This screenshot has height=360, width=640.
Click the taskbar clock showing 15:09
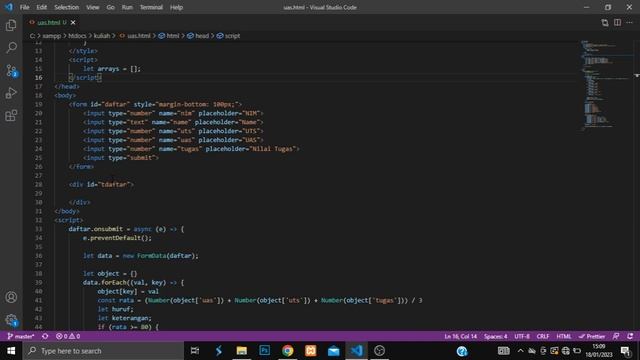599,351
